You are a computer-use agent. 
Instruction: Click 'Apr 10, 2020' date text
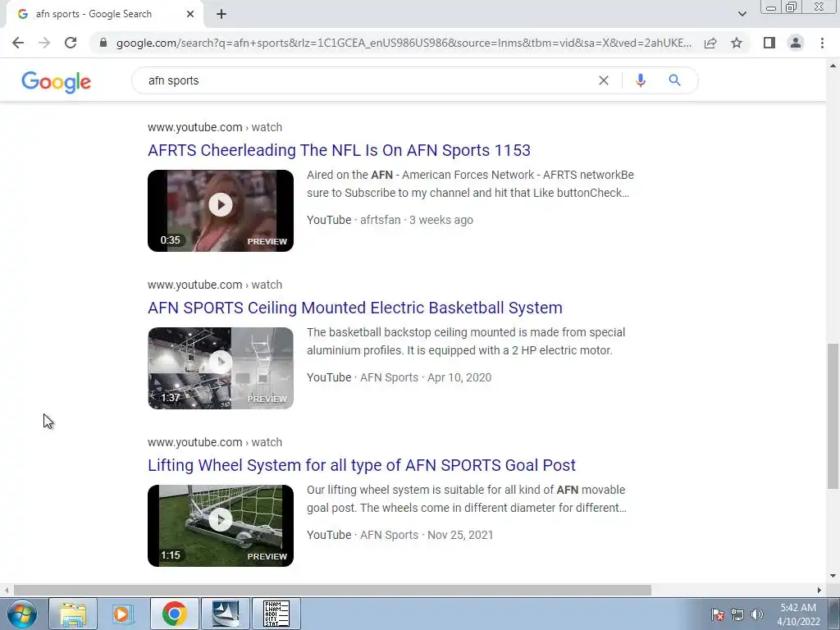(x=459, y=377)
